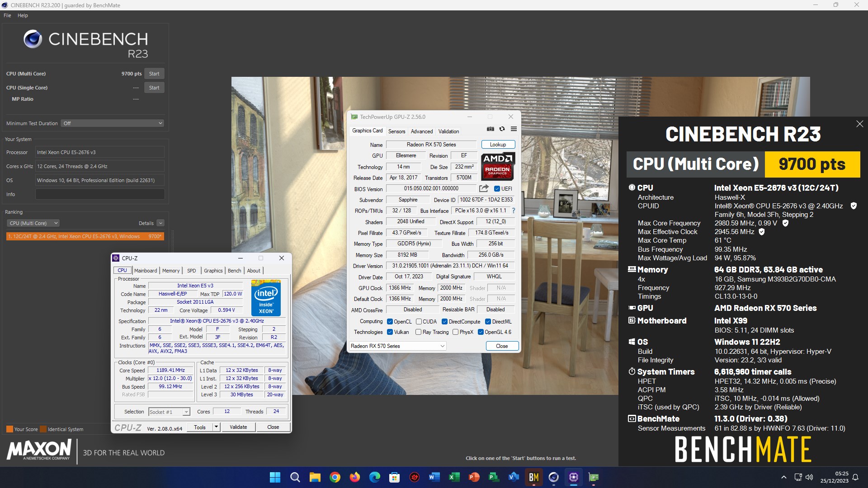Click the shield icon next to Max Effective Clock

pyautogui.click(x=761, y=232)
